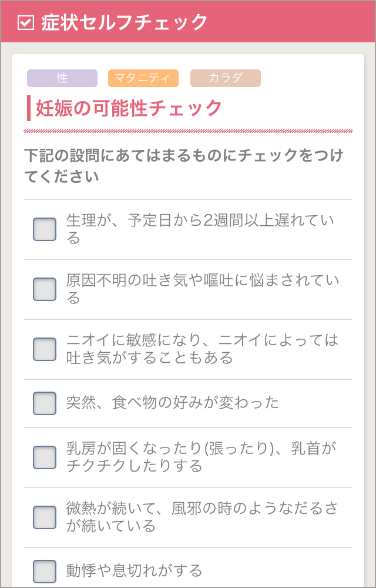Enable the 乳房が固くなったり checkbox
The image size is (376, 588).
click(x=45, y=457)
